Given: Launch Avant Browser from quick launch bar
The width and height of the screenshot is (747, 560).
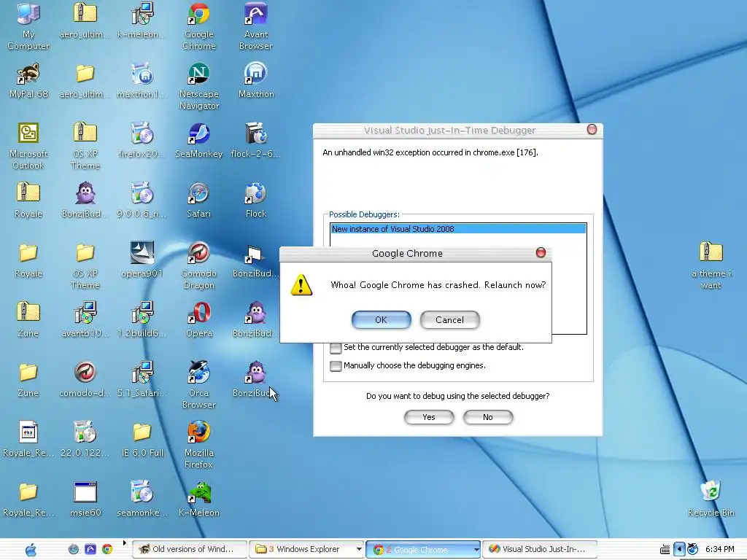Looking at the screenshot, I should tap(90, 549).
